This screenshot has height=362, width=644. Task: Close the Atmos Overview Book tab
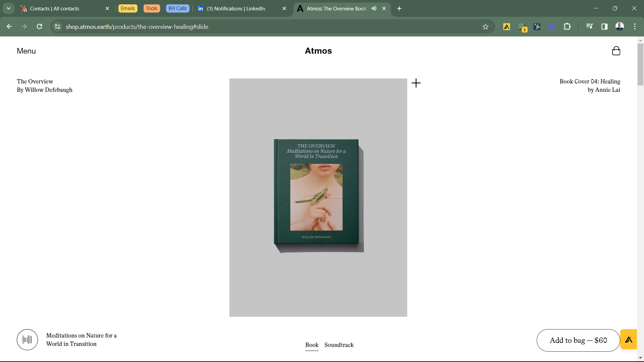pos(384,8)
